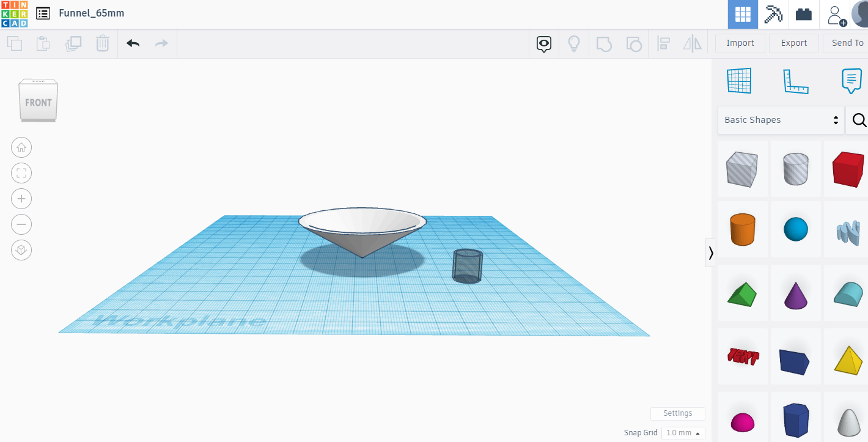Viewport: 868px width, 442px height.
Task: Copy the selected shape
Action: tap(15, 43)
